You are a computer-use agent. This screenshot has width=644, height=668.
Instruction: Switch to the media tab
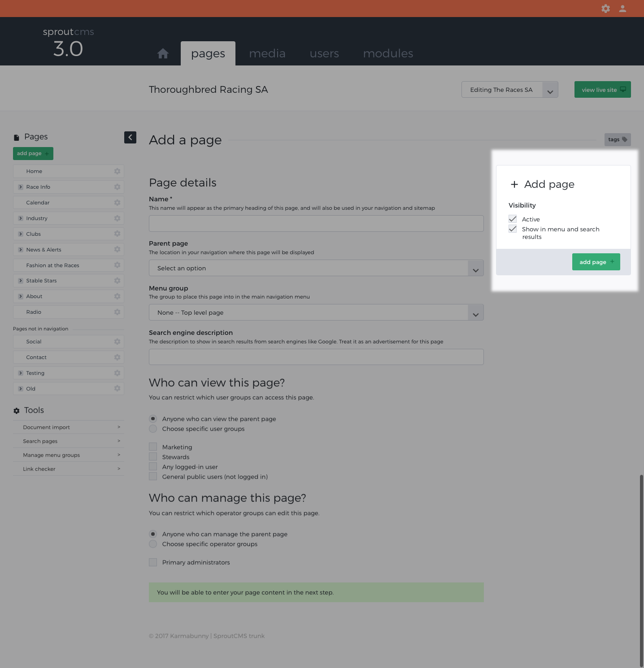click(267, 53)
